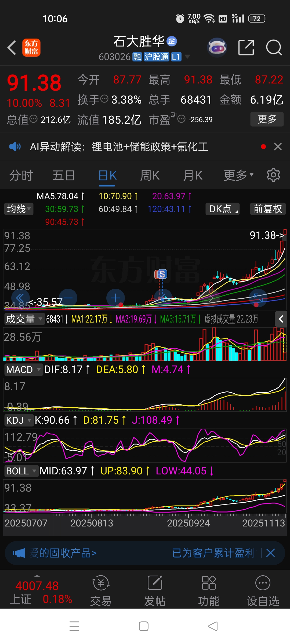The image size is (290, 644).
Task: Tap the 市盈 info icon
Action: (x=182, y=119)
